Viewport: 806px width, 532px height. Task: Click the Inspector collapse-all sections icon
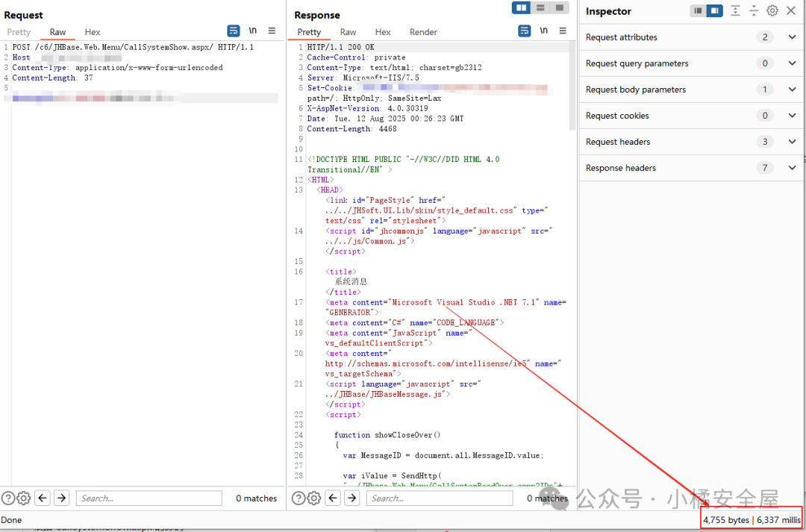point(754,10)
